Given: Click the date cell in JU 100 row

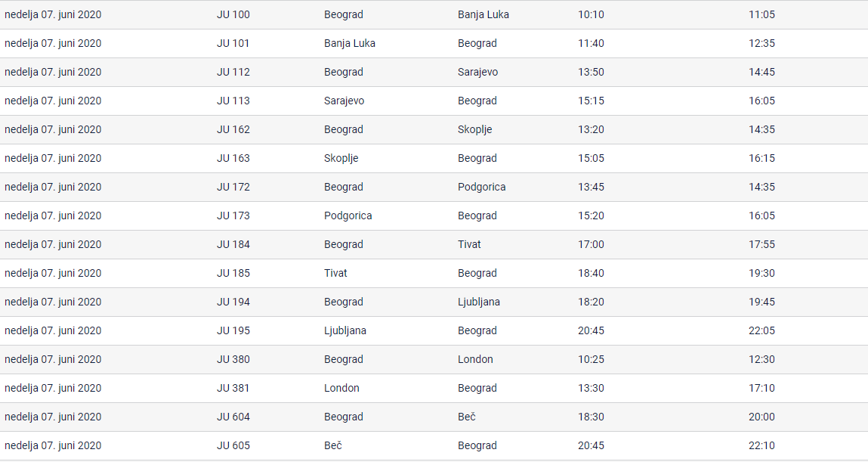Looking at the screenshot, I should pyautogui.click(x=53, y=14).
